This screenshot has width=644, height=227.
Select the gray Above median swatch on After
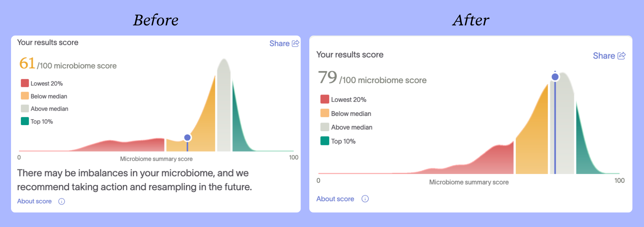click(x=324, y=127)
